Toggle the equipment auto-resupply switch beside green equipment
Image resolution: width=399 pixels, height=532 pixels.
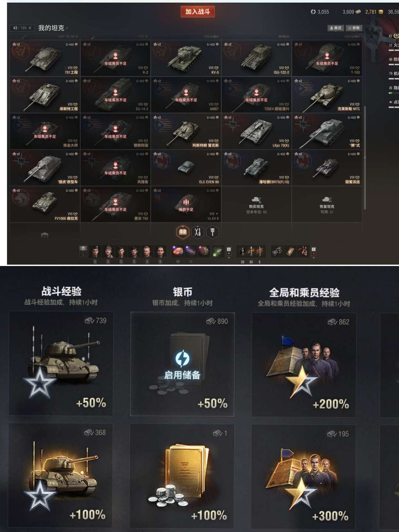pyautogui.click(x=229, y=252)
